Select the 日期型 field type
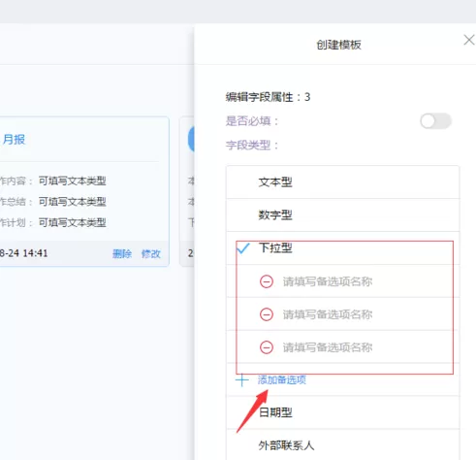 pos(342,412)
